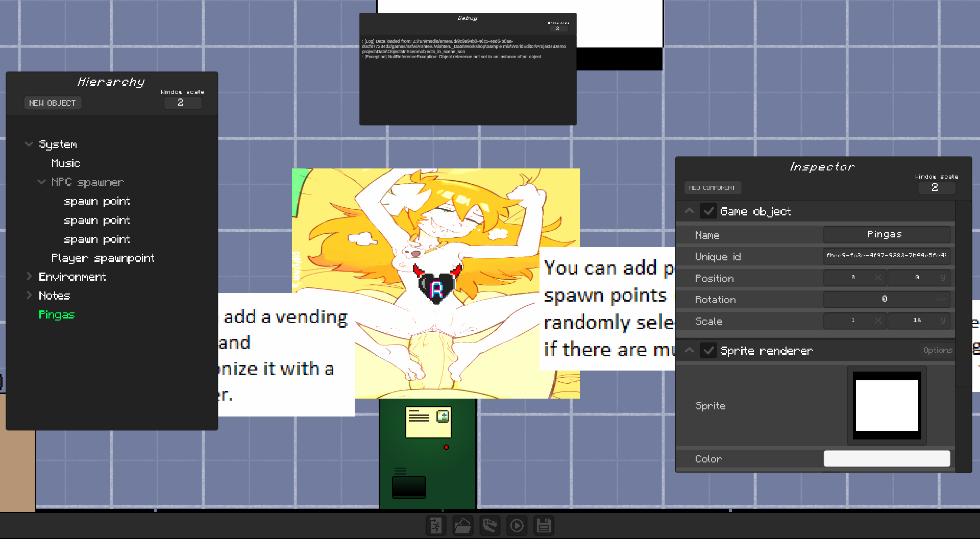Image resolution: width=980 pixels, height=539 pixels.
Task: Click the Position X value field
Action: (x=854, y=278)
